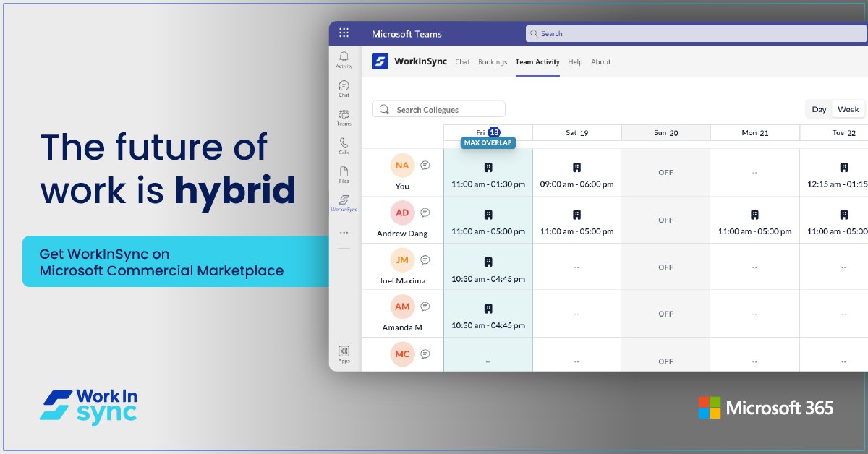868x454 pixels.
Task: Click the MC avatar in the last row
Action: (x=402, y=354)
